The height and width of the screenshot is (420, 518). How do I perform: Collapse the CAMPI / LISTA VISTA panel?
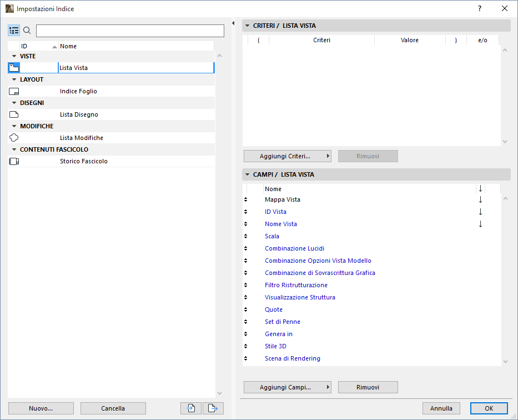tap(247, 174)
